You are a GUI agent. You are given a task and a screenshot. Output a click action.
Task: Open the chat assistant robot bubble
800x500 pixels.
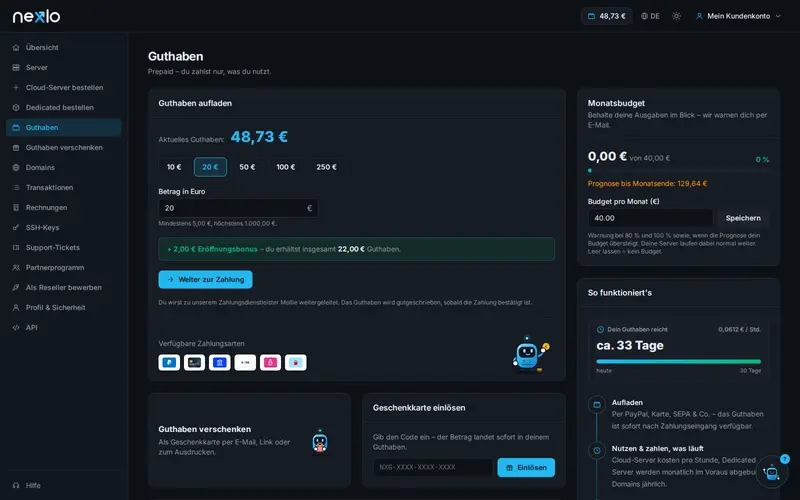(x=771, y=472)
